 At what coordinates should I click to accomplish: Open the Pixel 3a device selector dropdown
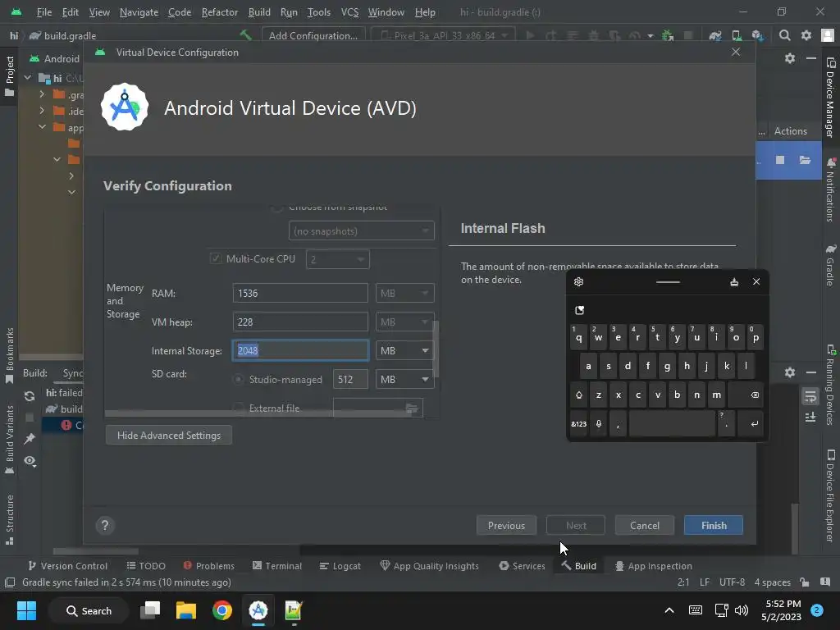pos(444,35)
